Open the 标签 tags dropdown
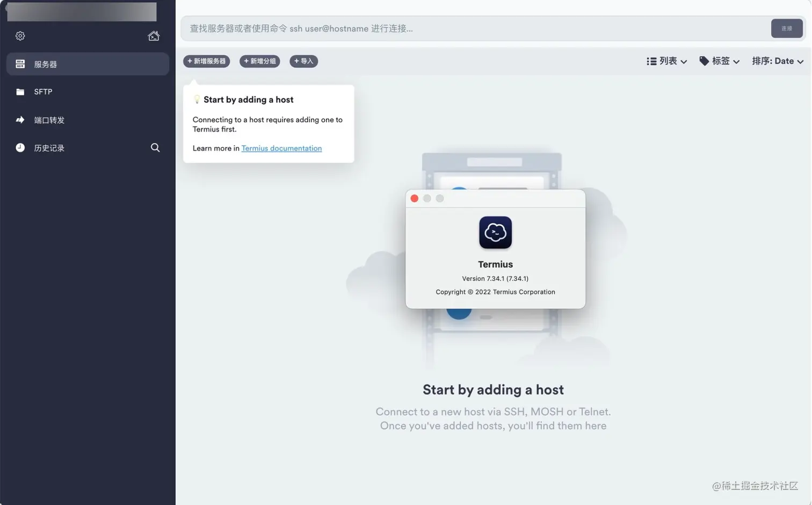The width and height of the screenshot is (812, 505). coord(720,61)
